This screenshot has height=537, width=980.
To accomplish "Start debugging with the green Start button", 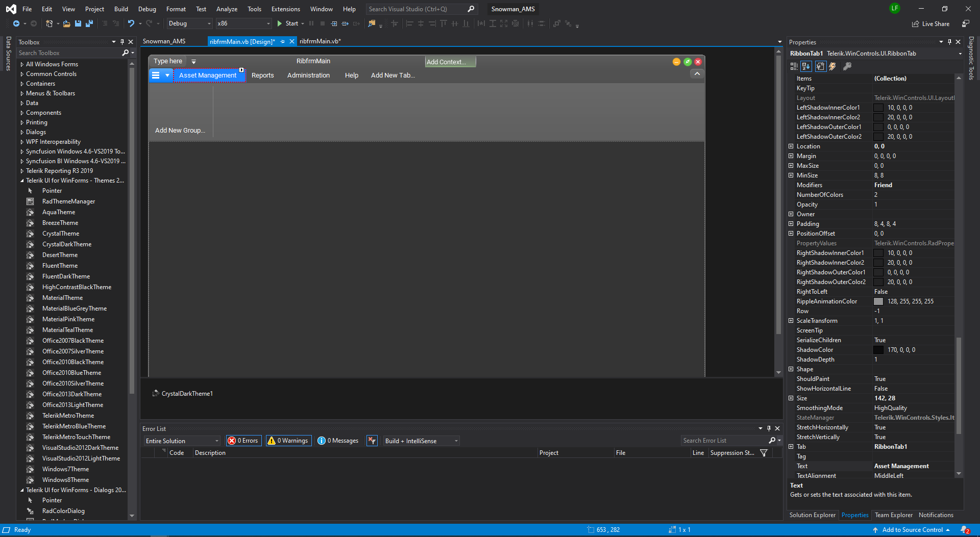I will [x=288, y=23].
